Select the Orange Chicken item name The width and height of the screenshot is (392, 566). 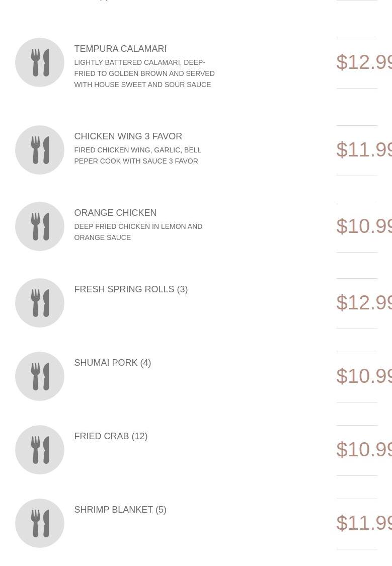115,213
